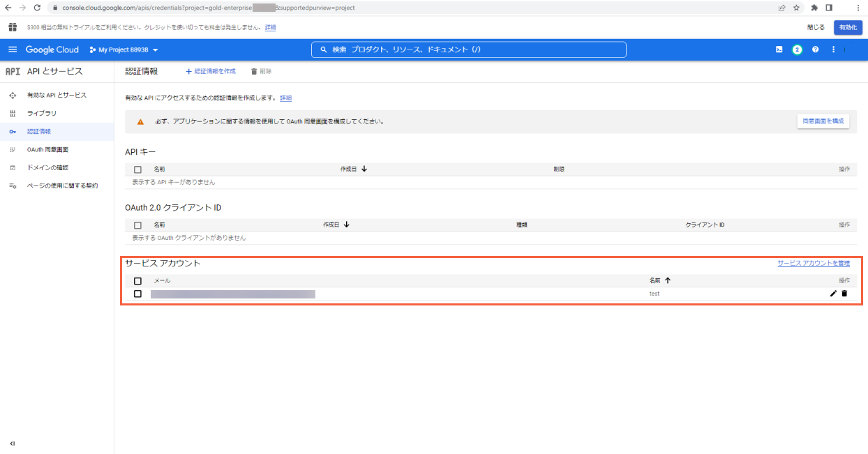Go to ライブラリ in the sidebar

tap(42, 113)
